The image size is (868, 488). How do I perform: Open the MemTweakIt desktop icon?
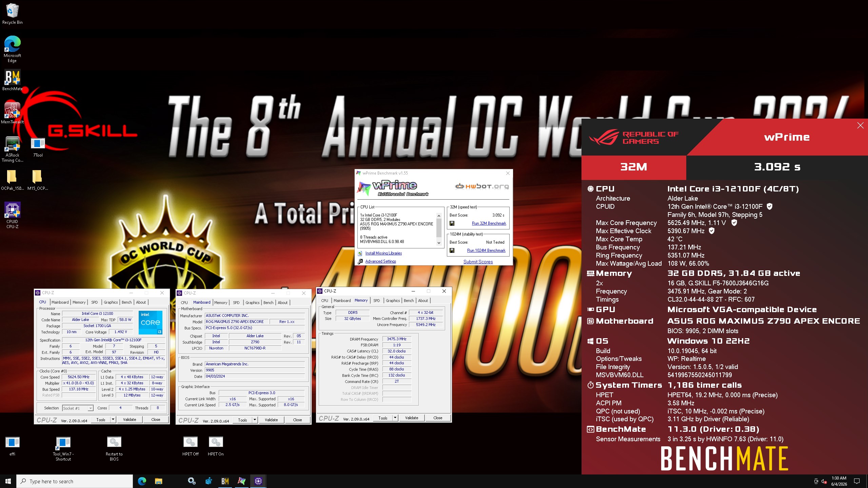click(12, 113)
